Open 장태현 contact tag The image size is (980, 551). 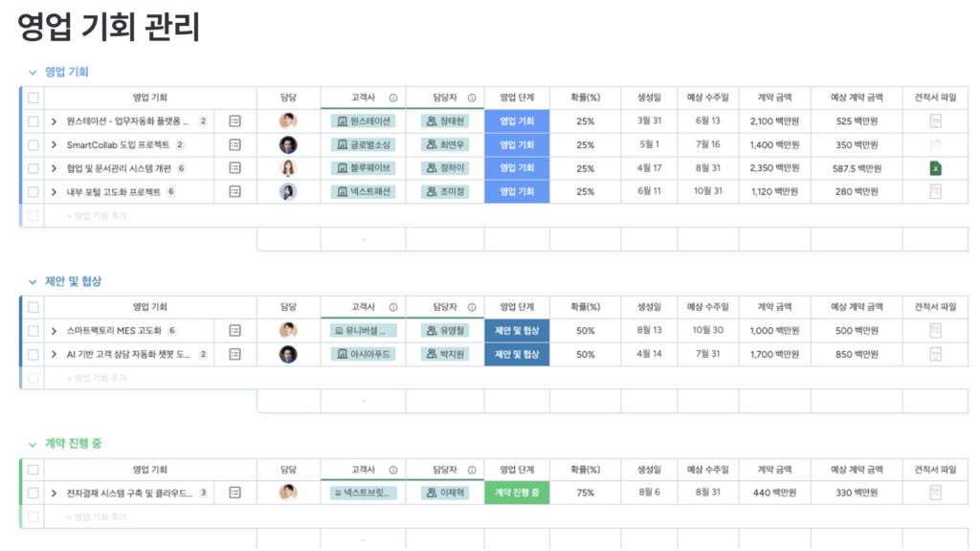click(445, 121)
